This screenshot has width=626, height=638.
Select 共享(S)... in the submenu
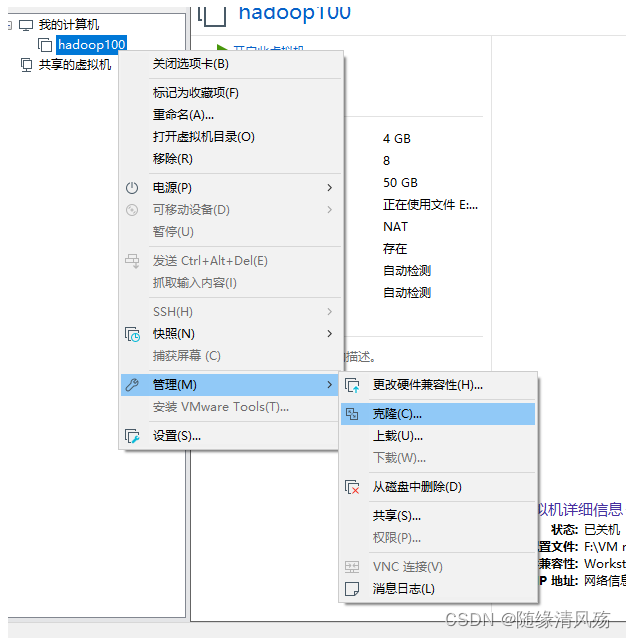pos(438,516)
